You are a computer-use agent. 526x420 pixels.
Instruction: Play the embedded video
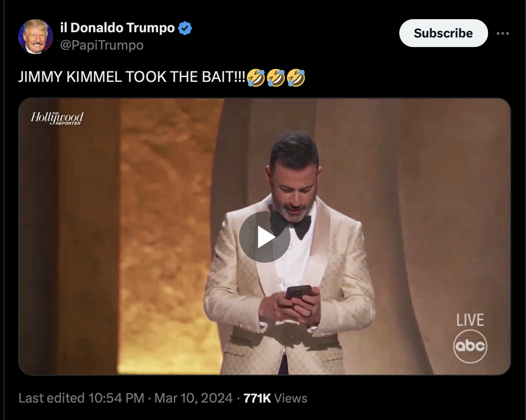point(265,237)
